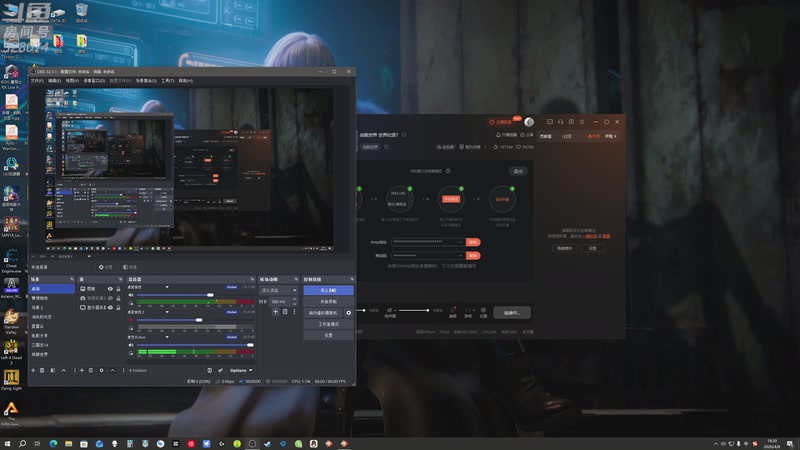The width and height of the screenshot is (800, 450).
Task: Edit the stream title with the pencil icon
Action: click(404, 135)
